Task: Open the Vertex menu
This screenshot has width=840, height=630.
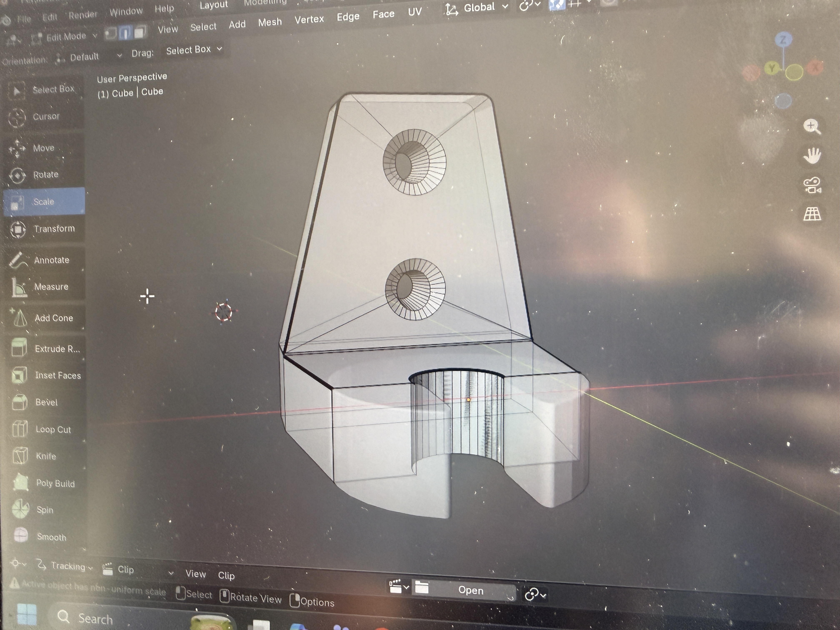Action: [x=309, y=19]
